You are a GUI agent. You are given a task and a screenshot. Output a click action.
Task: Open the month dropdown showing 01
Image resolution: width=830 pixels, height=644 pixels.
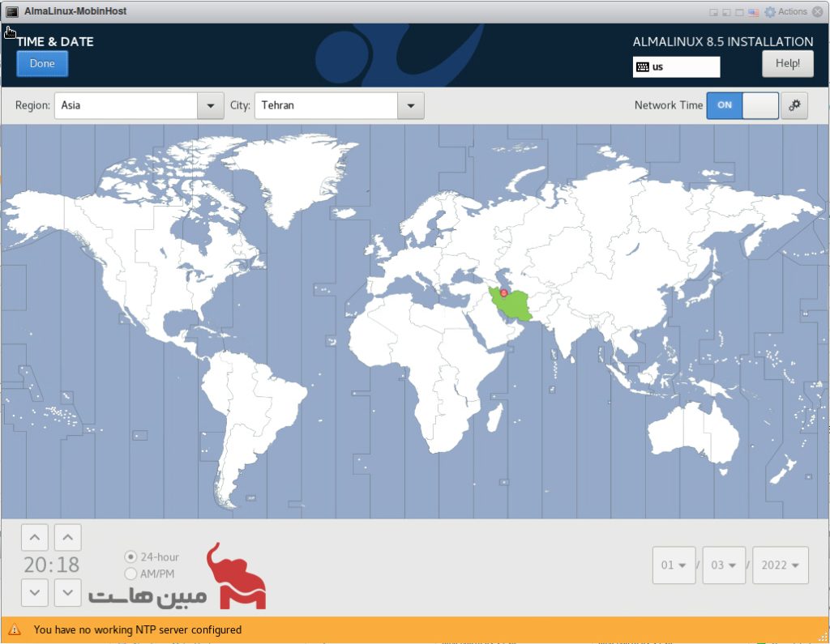tap(674, 565)
